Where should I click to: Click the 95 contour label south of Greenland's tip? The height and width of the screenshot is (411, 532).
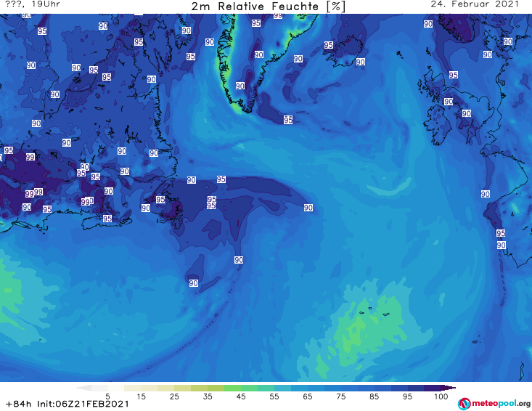coord(288,120)
